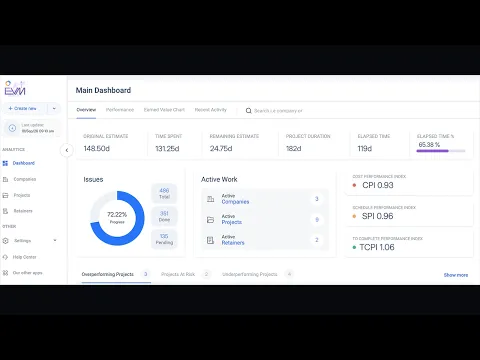
Task: Open the Dashboard sidebar item
Action: [24, 163]
